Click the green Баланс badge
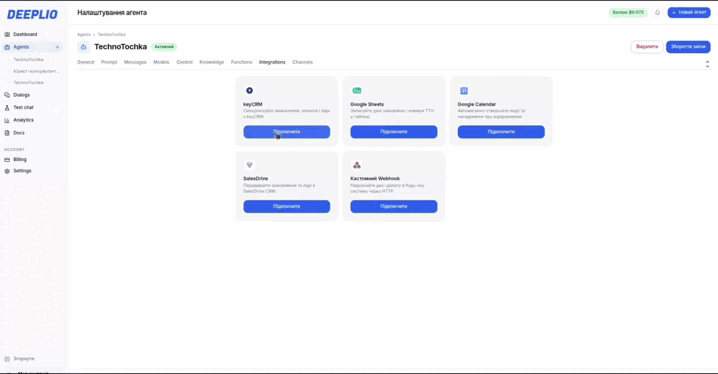This screenshot has height=374, width=718. (628, 12)
